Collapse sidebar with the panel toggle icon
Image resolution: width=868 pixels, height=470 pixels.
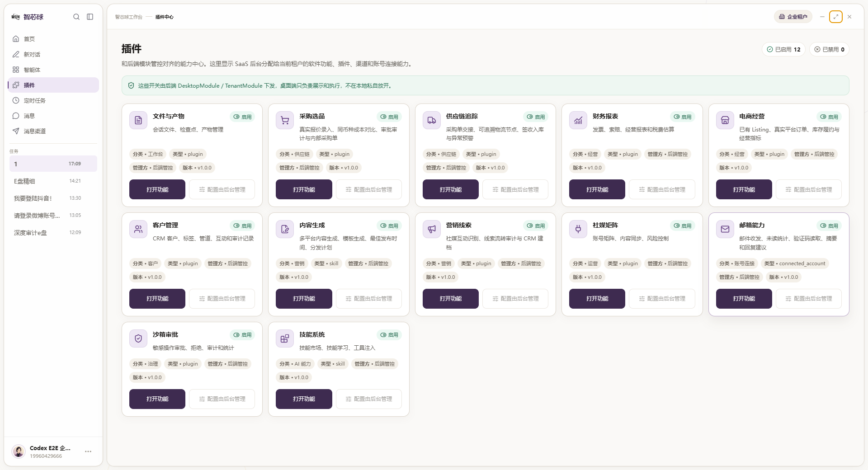tap(90, 17)
